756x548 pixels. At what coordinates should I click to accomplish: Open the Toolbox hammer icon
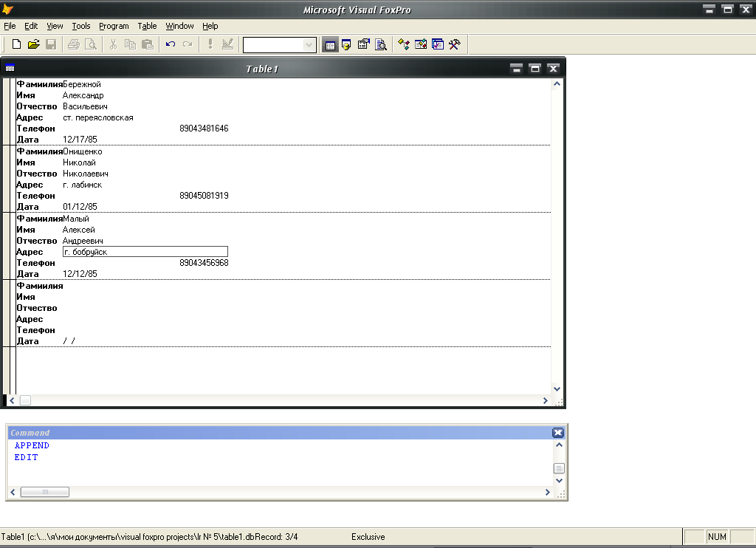pyautogui.click(x=455, y=45)
